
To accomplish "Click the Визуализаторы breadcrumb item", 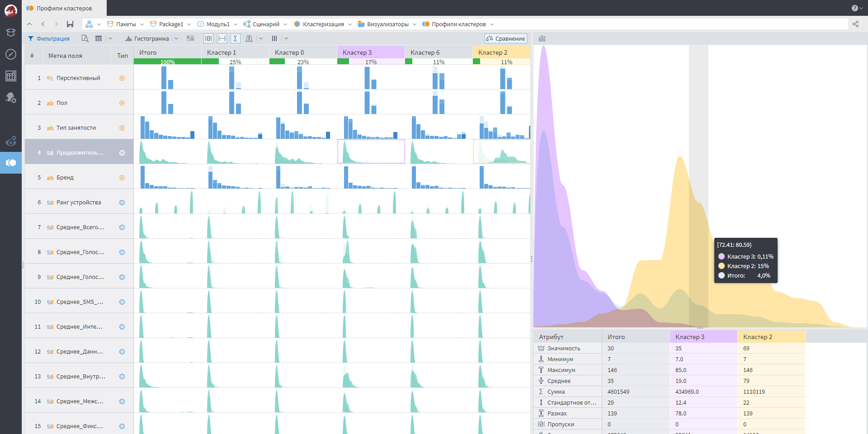I will (x=387, y=24).
